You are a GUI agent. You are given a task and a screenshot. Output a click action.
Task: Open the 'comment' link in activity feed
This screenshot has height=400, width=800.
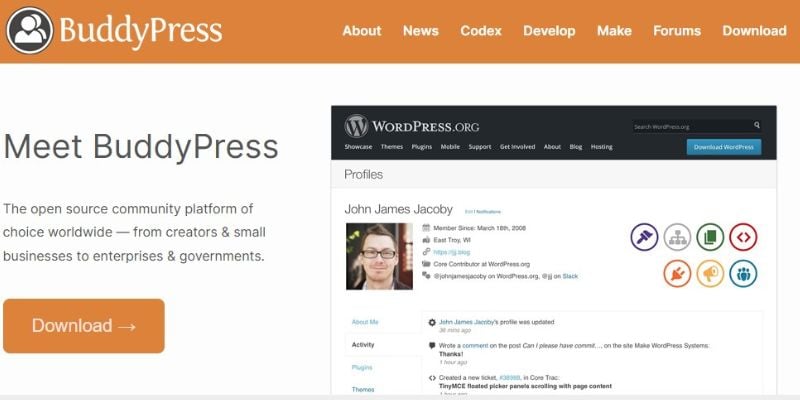point(476,346)
